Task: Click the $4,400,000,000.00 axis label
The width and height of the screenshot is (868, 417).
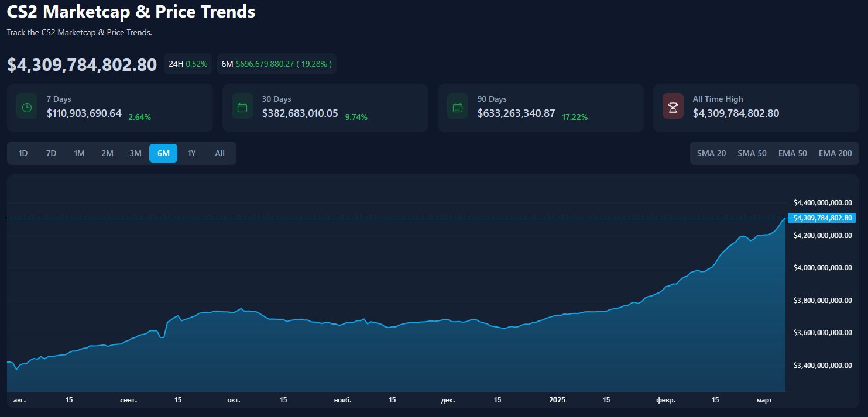Action: (822, 203)
